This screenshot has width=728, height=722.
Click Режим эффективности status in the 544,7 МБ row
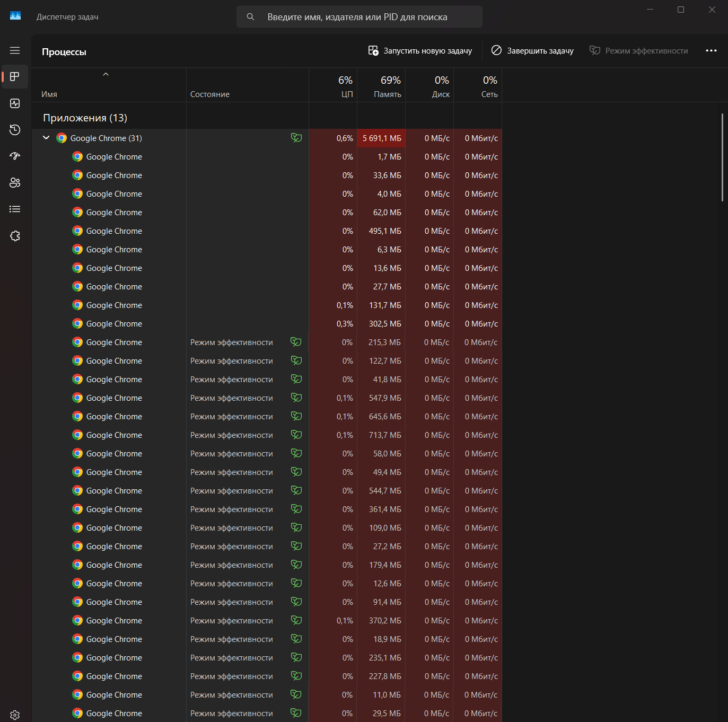click(232, 491)
